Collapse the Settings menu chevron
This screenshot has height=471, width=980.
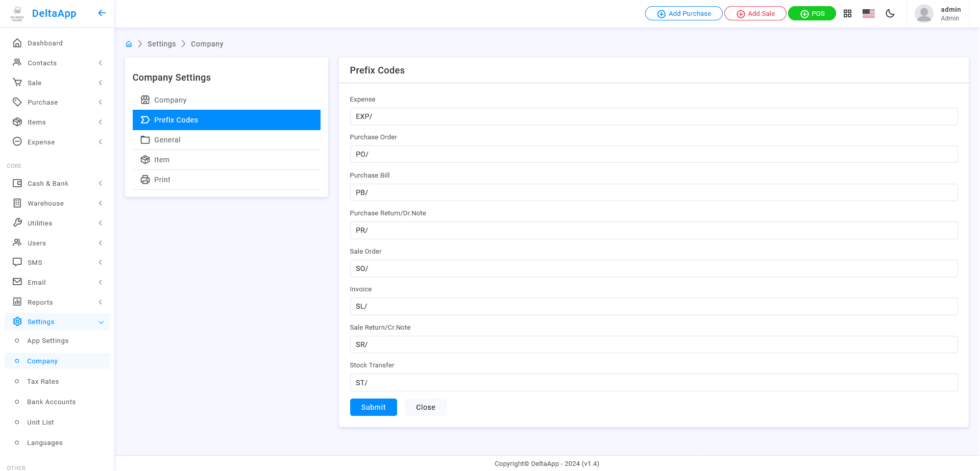point(101,322)
